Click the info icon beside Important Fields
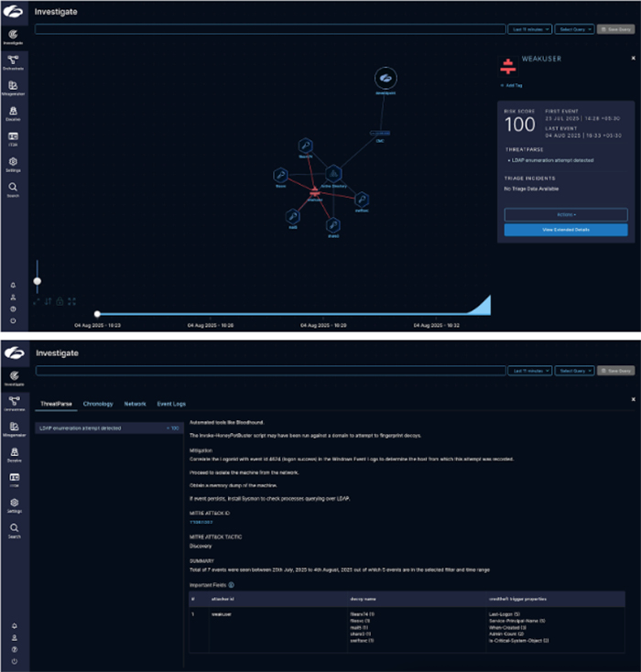Viewport: 641px width, 672px height. [231, 583]
